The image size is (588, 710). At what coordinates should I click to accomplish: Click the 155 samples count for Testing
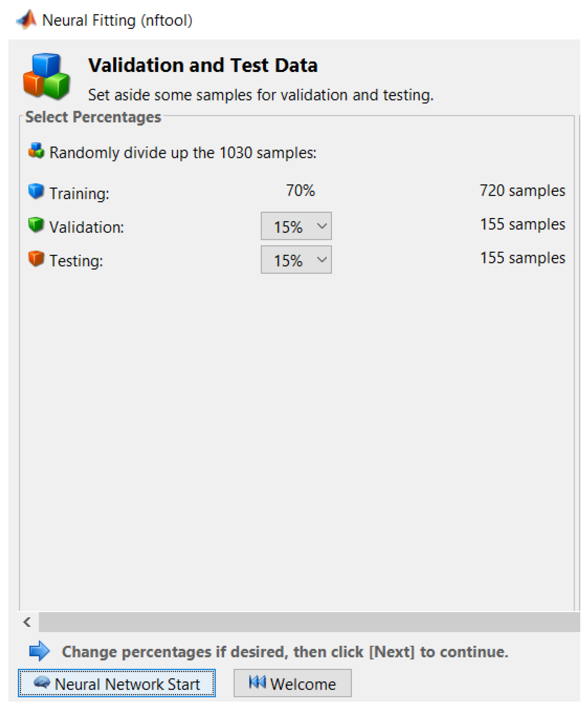tap(522, 258)
